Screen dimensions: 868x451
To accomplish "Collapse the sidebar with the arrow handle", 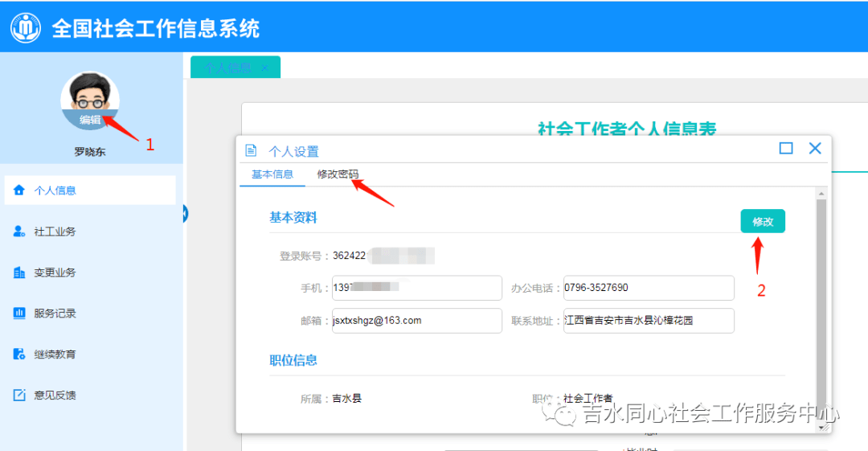I will [185, 214].
